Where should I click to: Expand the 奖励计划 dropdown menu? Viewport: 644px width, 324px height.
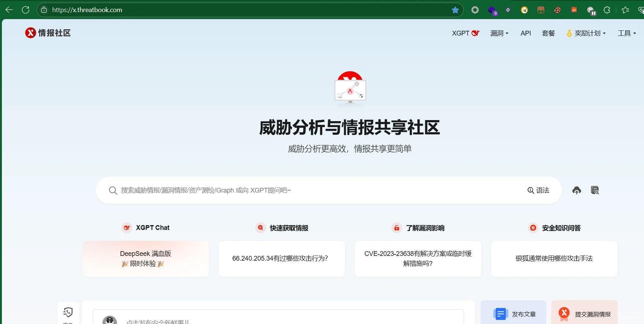pos(586,33)
